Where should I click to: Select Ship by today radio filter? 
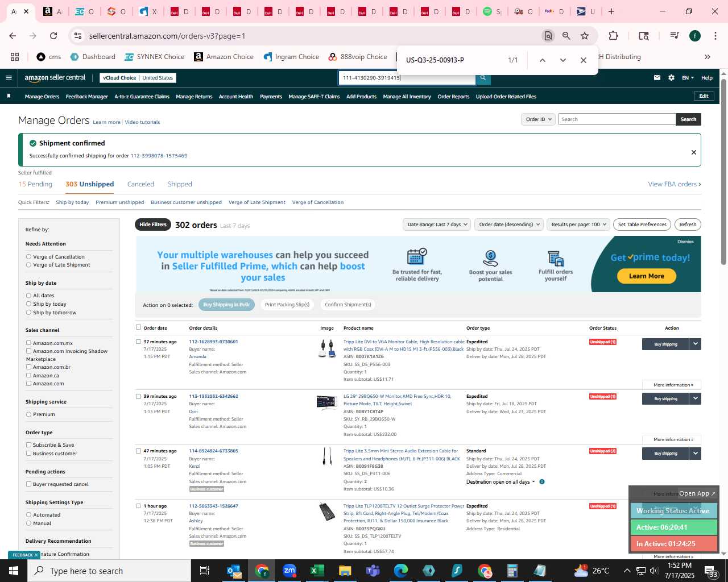click(x=28, y=304)
